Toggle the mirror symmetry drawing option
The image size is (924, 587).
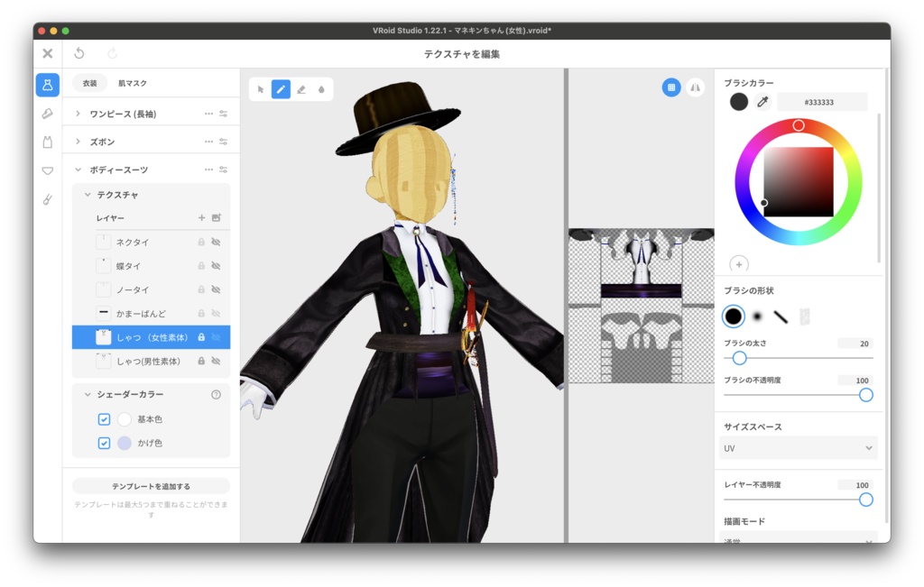tap(696, 87)
